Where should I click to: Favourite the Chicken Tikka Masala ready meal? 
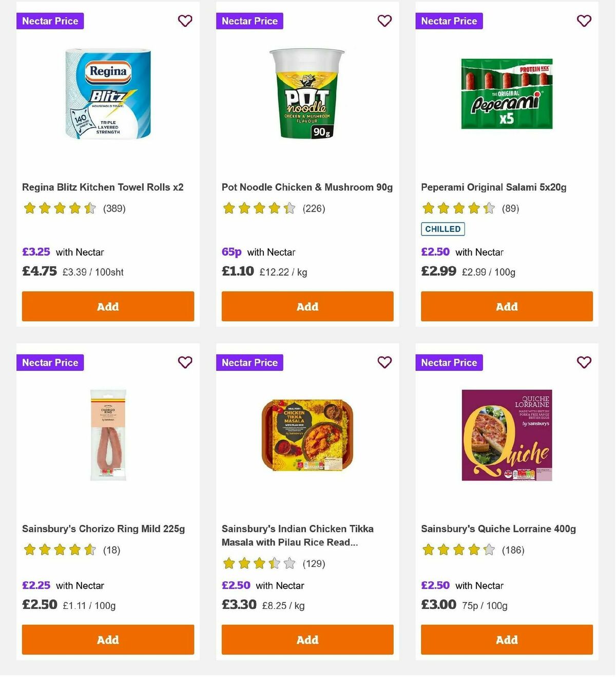click(x=384, y=362)
